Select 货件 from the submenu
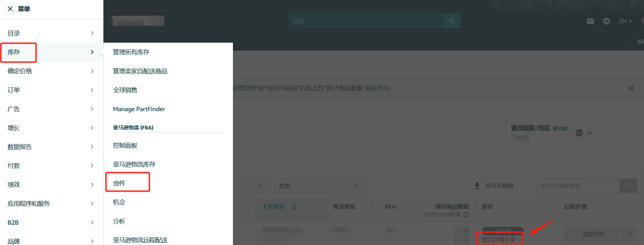 pos(119,183)
